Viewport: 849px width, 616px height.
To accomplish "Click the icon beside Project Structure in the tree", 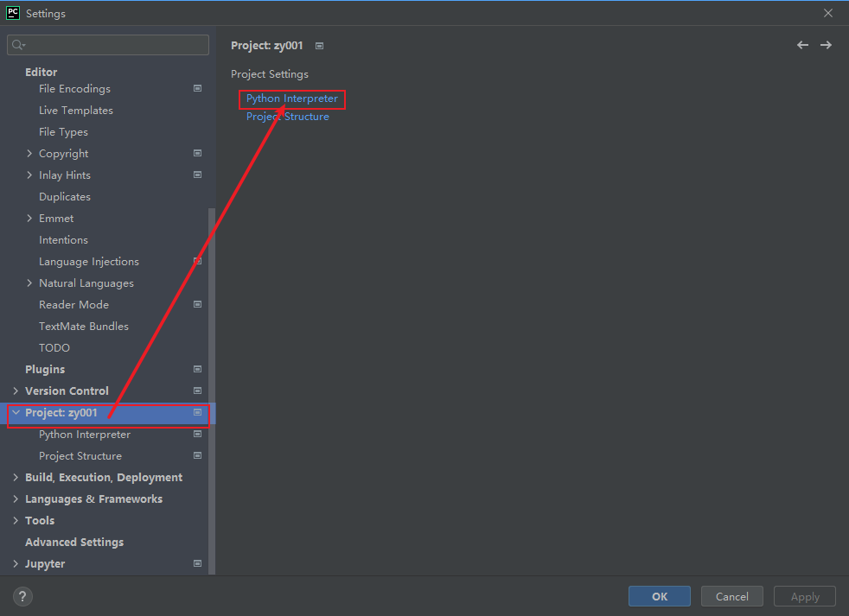I will (198, 456).
